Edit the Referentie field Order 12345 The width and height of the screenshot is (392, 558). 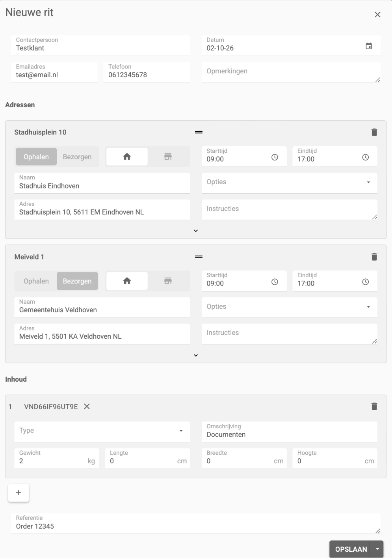coord(196,523)
